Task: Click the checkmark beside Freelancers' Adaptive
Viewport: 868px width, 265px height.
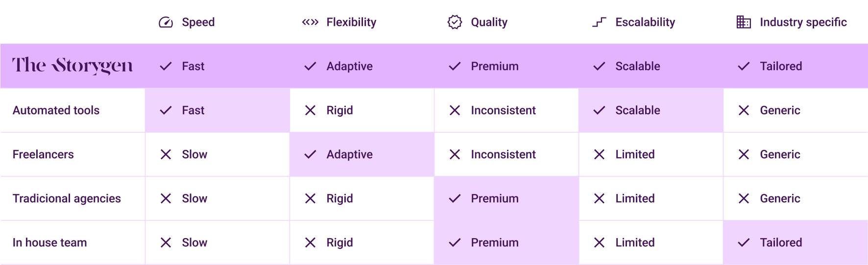Action: (x=310, y=154)
